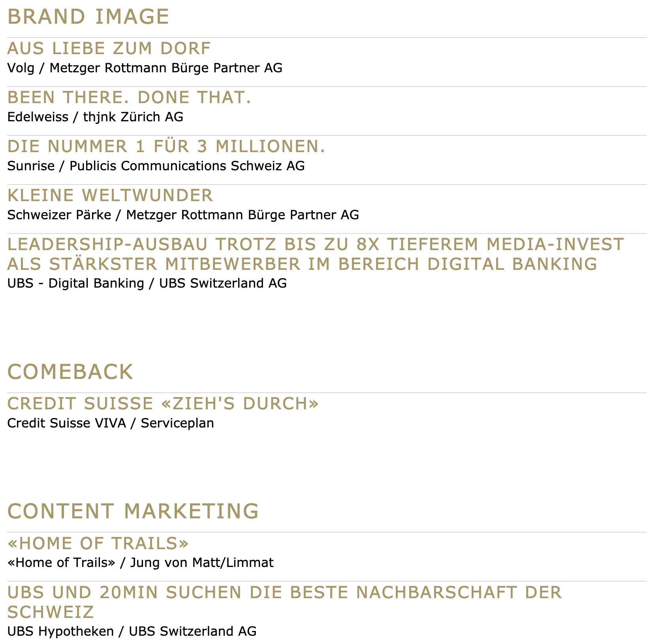The height and width of the screenshot is (644, 647).
Task: Open the «Home of Trails» headline
Action: (98, 543)
